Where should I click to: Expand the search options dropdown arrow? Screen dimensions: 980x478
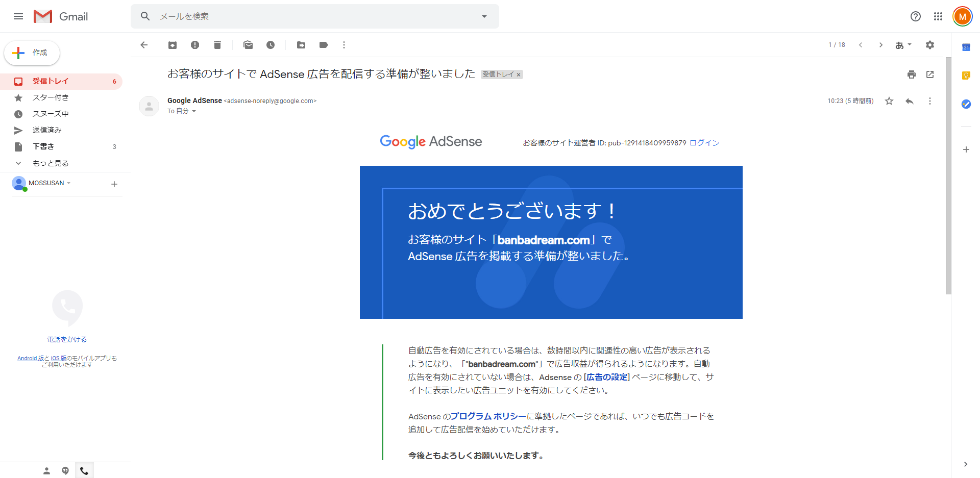click(484, 16)
